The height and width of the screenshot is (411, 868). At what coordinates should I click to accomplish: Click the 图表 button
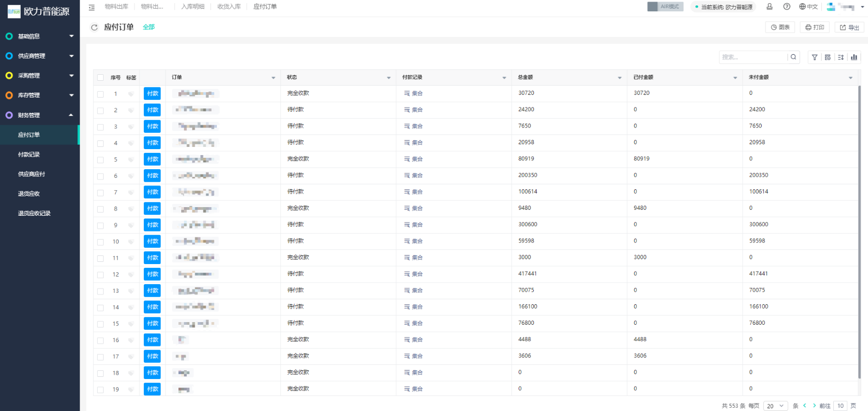pos(780,27)
